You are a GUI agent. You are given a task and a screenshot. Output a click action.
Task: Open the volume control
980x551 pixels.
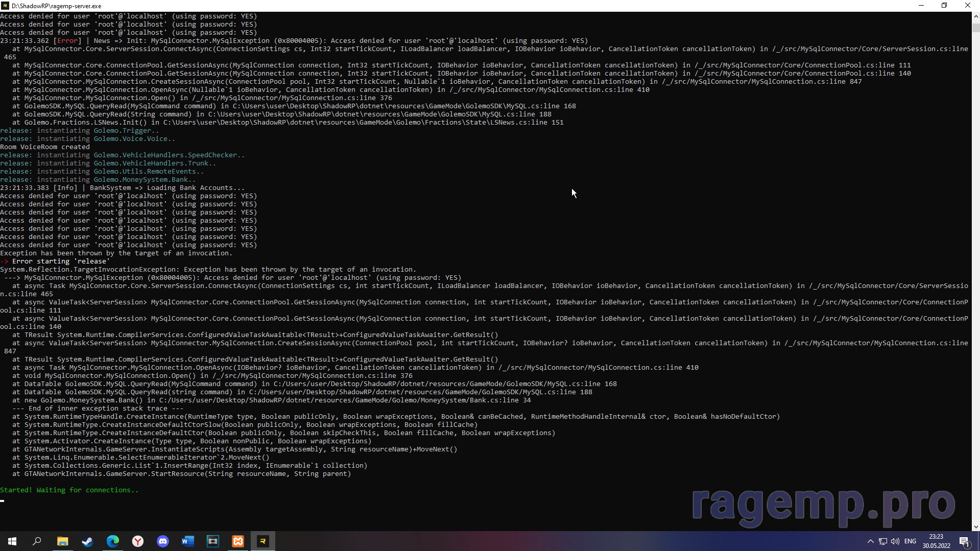click(895, 541)
